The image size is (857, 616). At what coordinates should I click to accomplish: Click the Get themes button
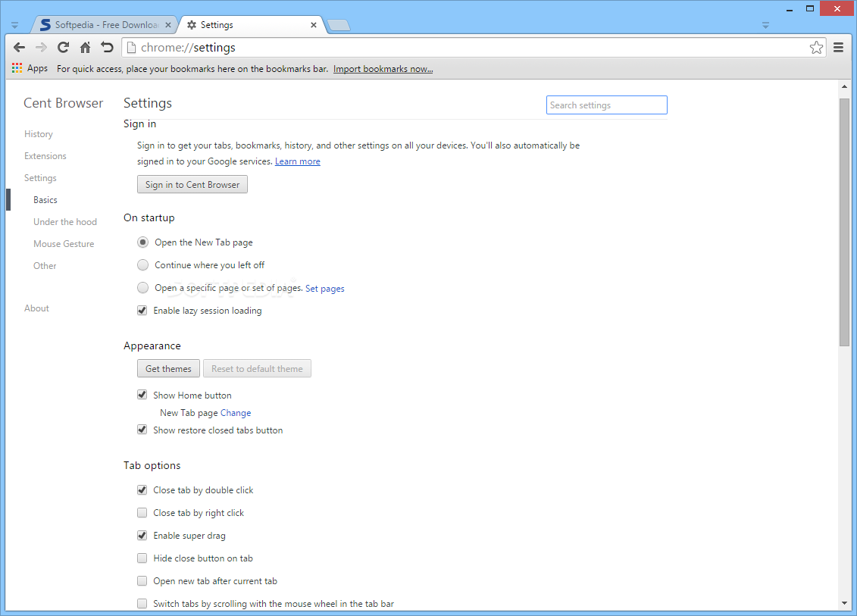168,368
